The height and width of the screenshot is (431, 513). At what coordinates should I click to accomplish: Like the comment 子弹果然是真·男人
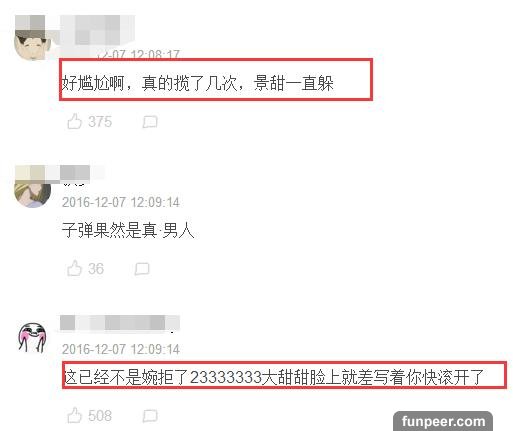coord(74,268)
